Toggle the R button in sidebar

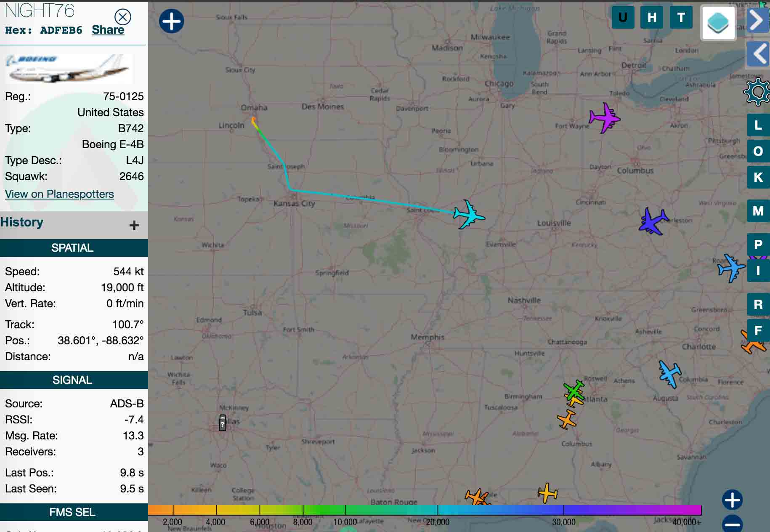(758, 304)
